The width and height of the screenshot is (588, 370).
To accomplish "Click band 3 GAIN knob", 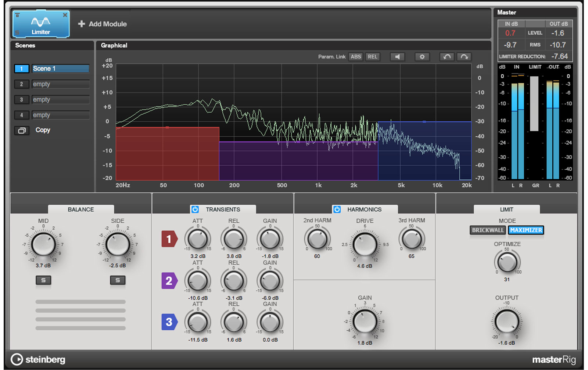I will (x=270, y=323).
